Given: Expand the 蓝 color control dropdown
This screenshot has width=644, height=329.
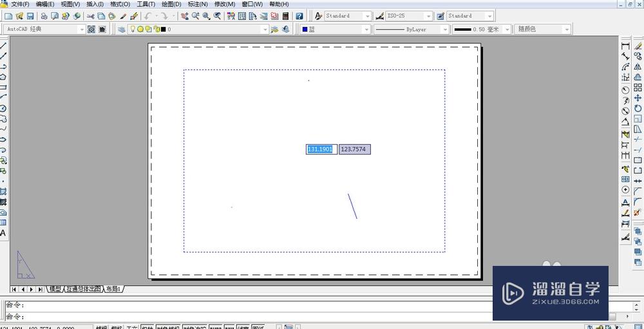Looking at the screenshot, I should click(366, 29).
